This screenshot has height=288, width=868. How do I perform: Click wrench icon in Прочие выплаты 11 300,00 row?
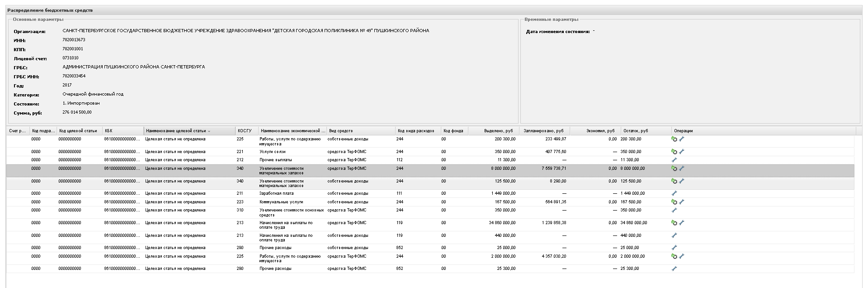tap(674, 160)
